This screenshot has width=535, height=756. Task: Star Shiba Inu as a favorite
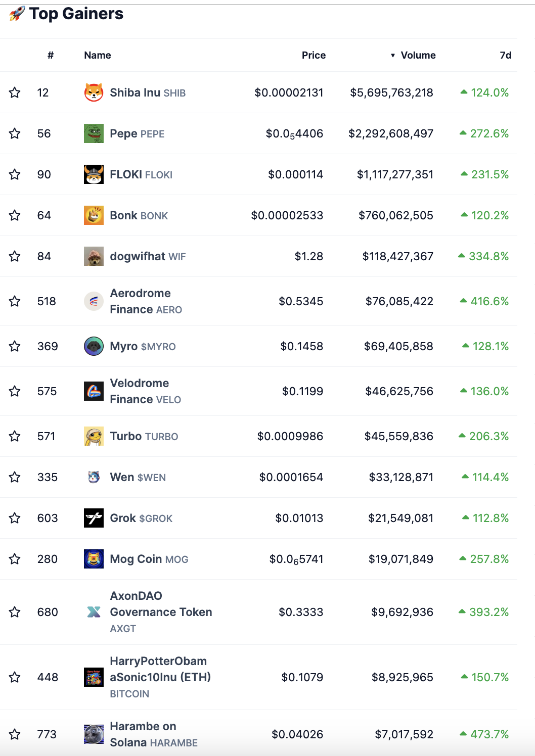click(15, 92)
